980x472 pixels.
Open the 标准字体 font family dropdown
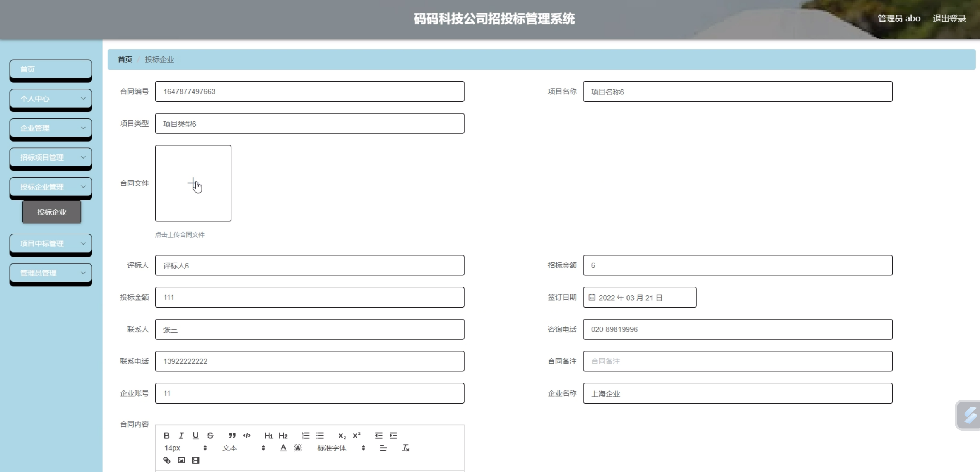340,448
